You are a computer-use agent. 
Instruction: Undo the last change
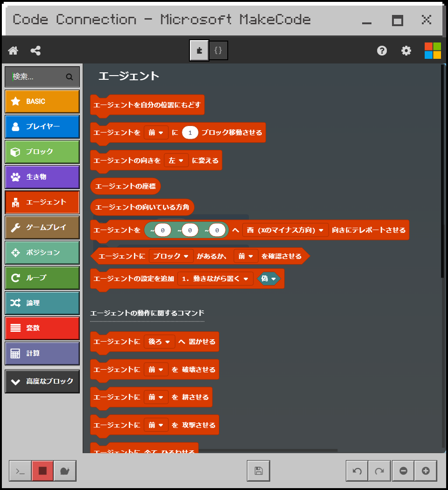tap(357, 471)
